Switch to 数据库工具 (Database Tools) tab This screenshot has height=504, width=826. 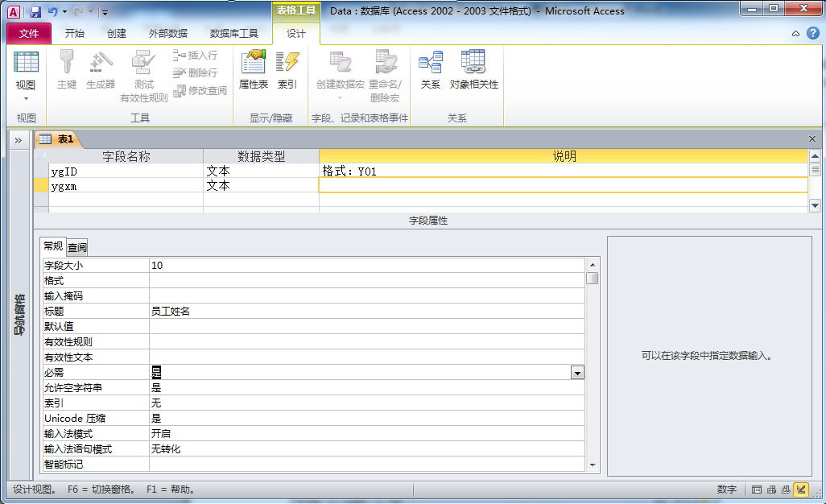tap(234, 34)
